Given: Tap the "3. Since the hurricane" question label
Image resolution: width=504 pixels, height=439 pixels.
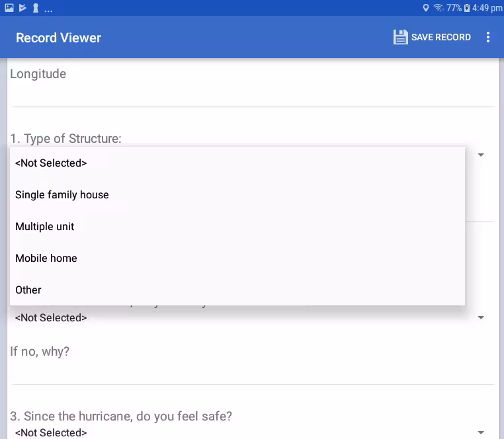Looking at the screenshot, I should point(121,416).
